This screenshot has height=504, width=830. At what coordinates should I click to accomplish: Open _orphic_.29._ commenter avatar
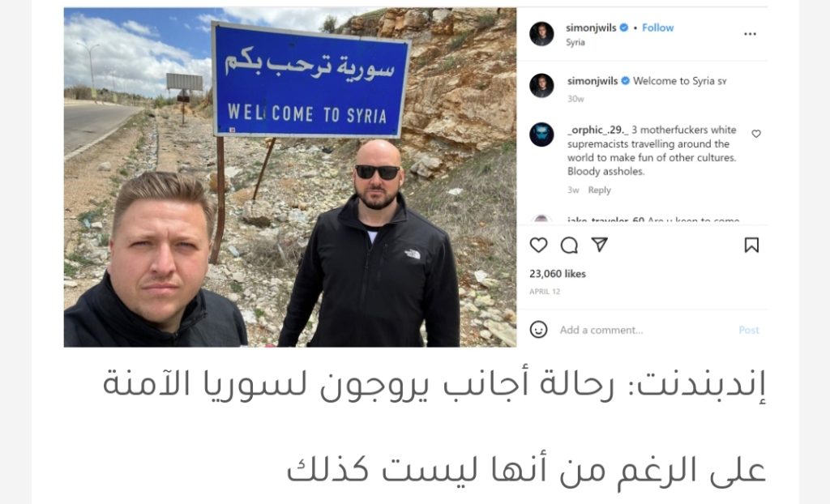tap(541, 135)
